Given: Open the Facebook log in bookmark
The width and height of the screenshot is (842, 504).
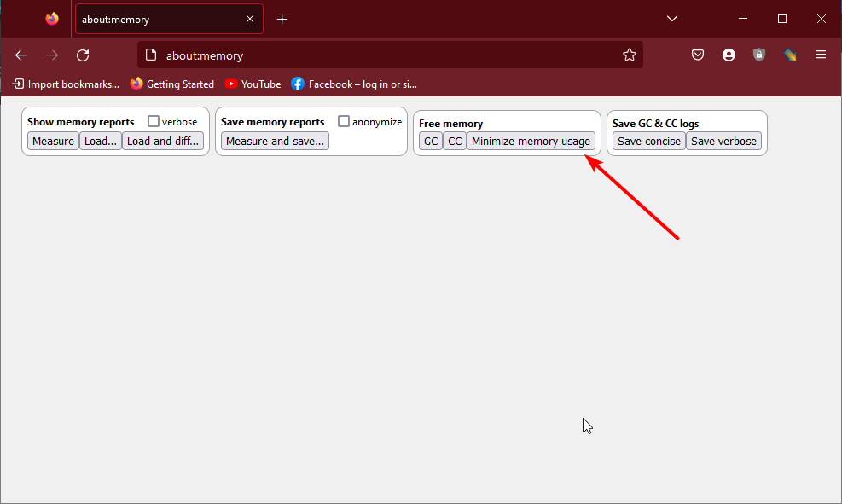Looking at the screenshot, I should tap(354, 84).
